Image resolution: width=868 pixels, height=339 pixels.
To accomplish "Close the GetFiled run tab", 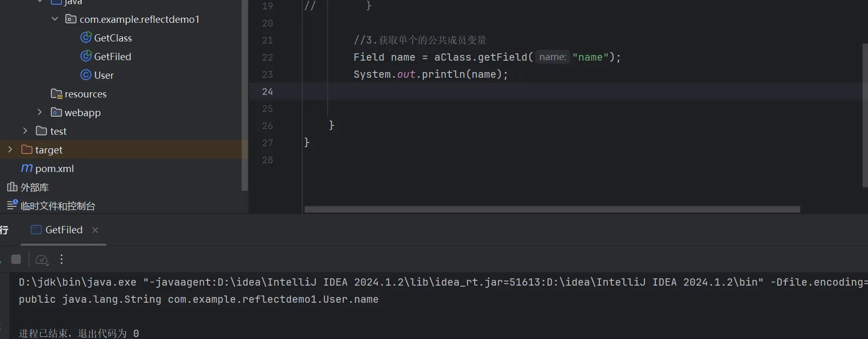I will [95, 230].
